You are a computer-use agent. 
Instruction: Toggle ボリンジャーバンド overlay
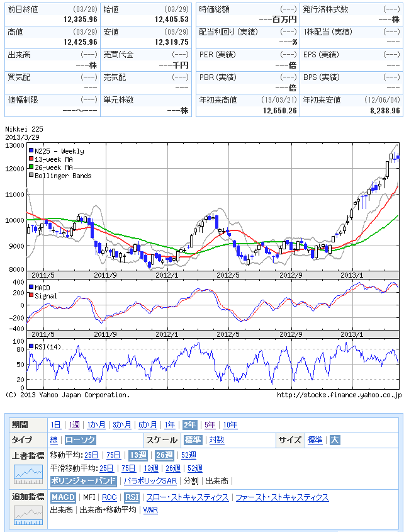84,481
